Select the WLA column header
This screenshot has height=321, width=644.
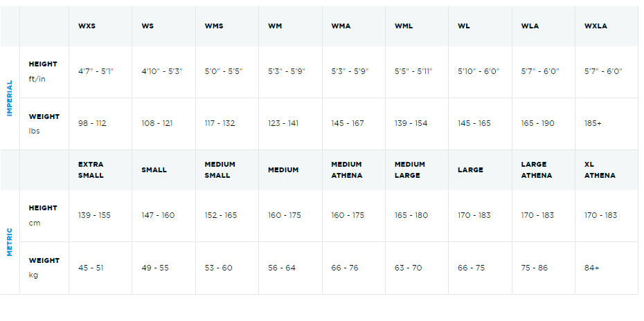[x=530, y=26]
